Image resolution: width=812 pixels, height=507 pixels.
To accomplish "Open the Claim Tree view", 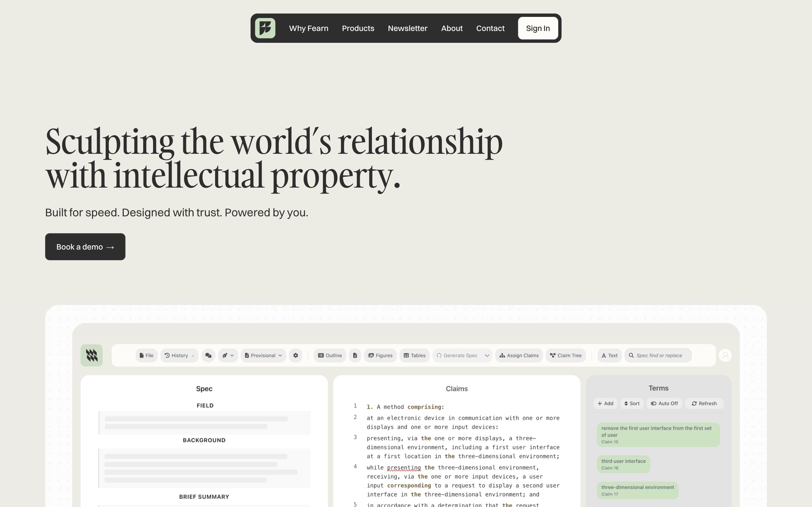I will (x=566, y=355).
